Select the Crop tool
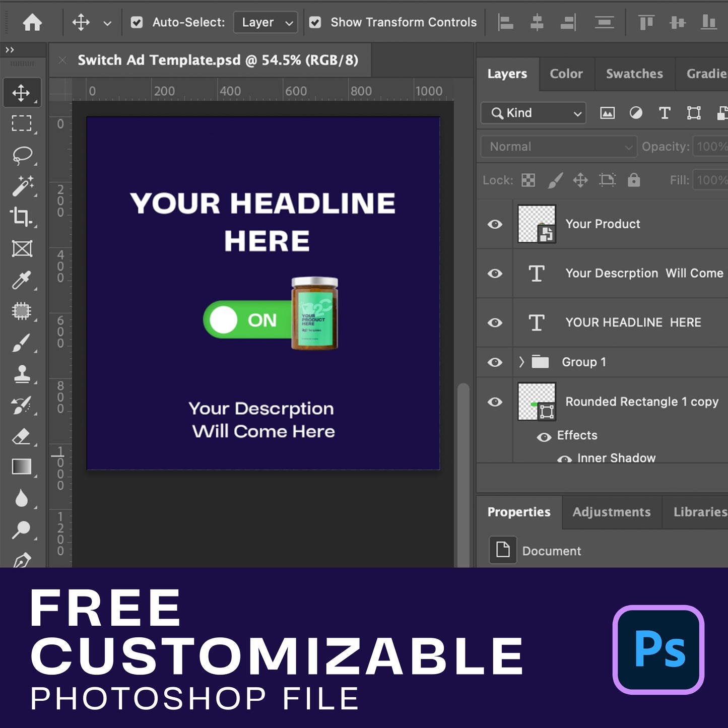 22,217
